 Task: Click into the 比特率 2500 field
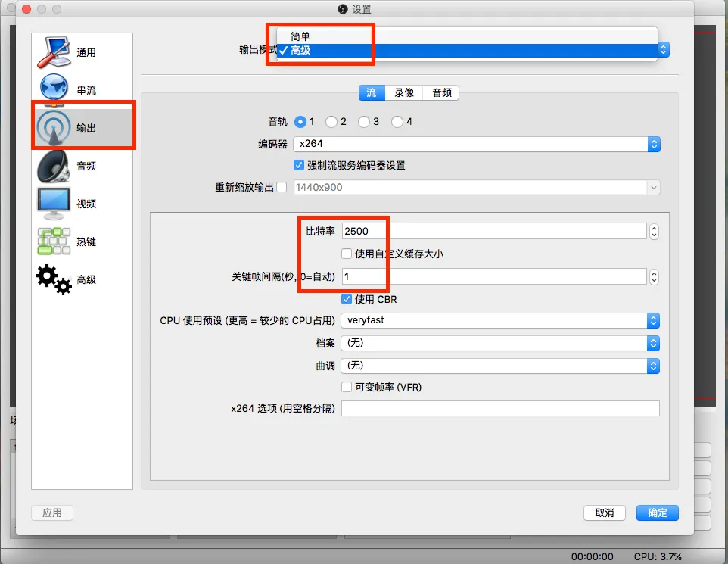click(x=494, y=232)
